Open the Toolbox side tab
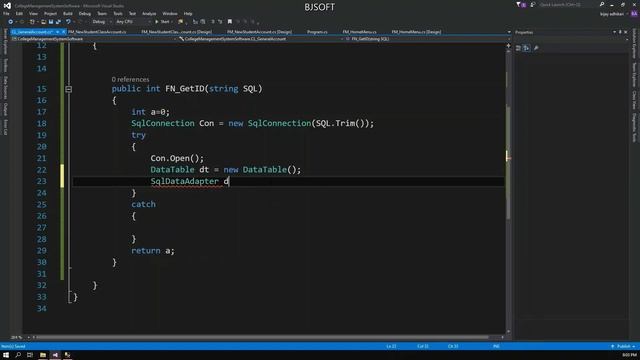 click(x=5, y=65)
